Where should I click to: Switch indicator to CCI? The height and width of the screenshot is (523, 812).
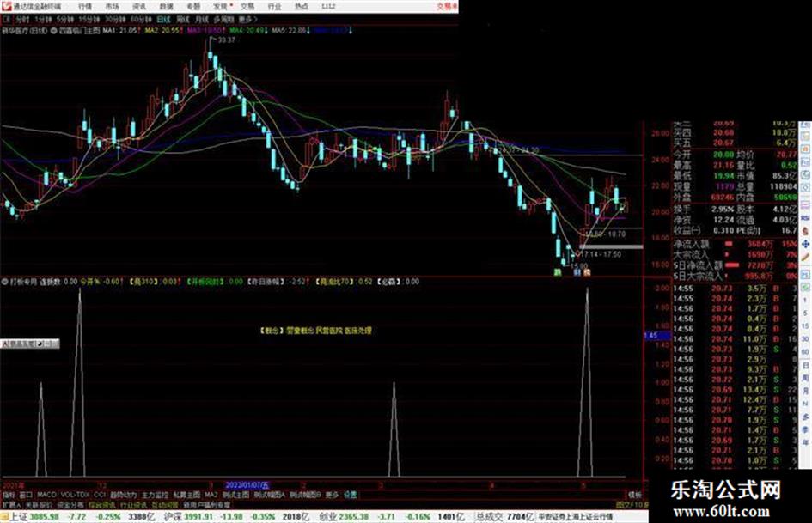(100, 495)
